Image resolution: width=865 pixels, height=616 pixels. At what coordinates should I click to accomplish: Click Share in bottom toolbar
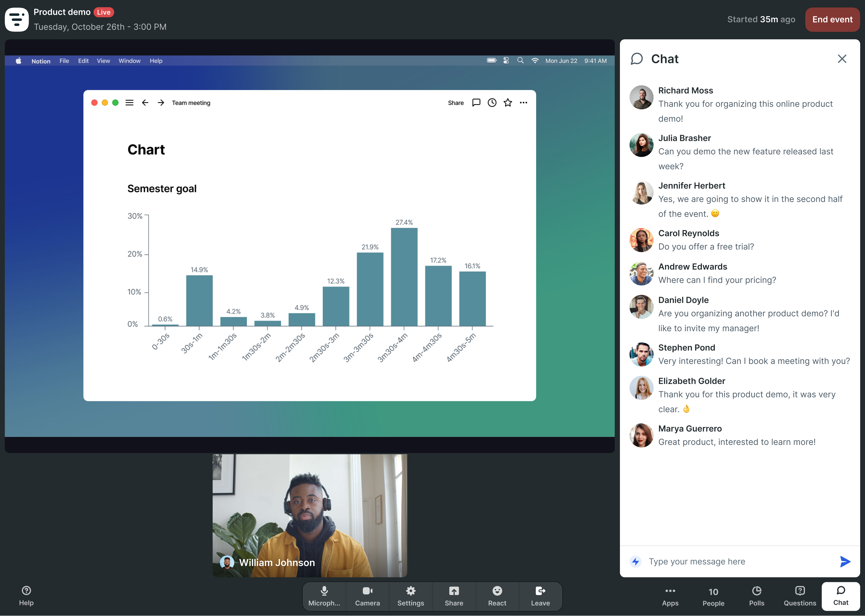point(454,596)
